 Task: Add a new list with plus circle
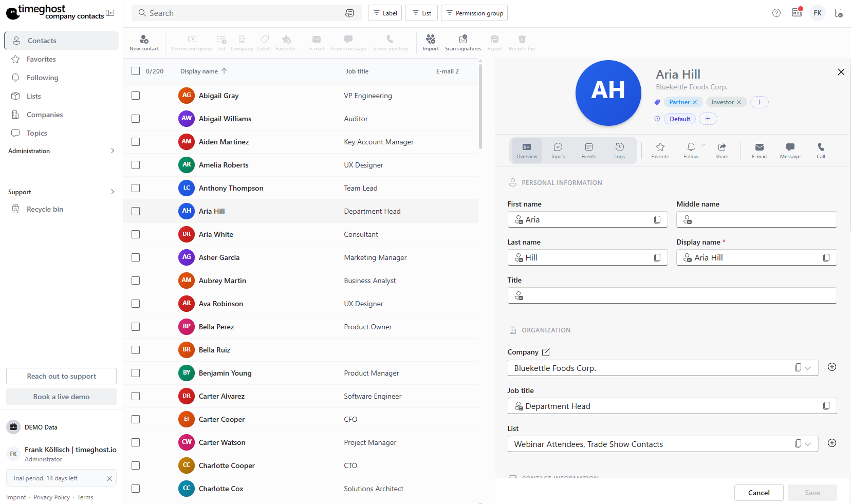[x=832, y=443]
